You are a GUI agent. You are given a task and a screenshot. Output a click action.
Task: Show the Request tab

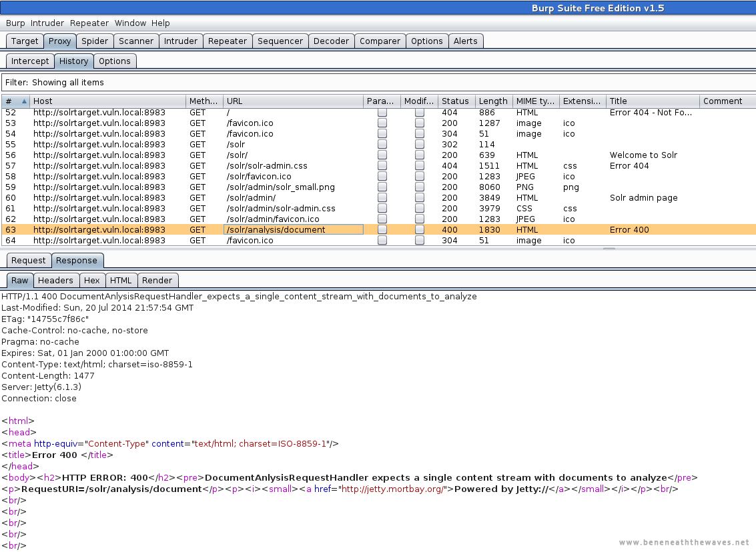[29, 261]
